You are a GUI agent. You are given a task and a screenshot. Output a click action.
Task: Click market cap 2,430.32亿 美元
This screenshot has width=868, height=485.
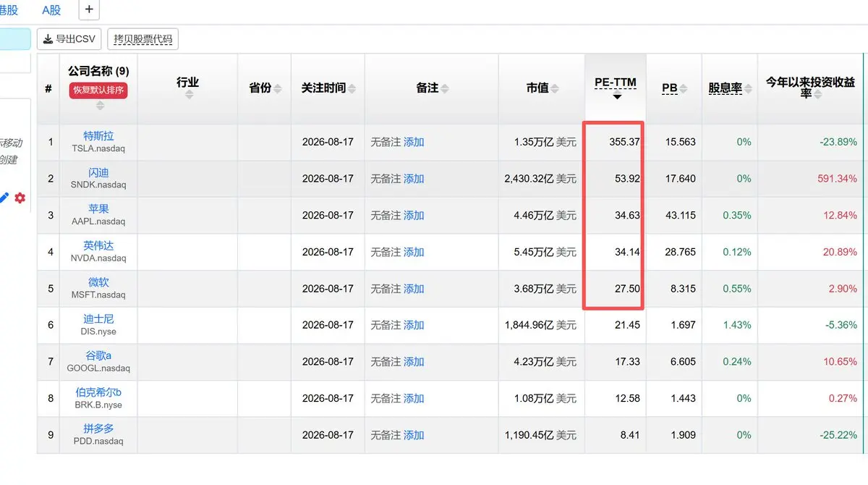point(540,179)
